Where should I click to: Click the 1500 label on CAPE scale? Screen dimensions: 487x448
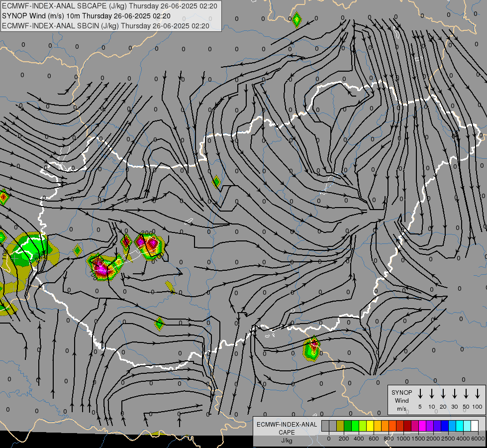click(418, 439)
